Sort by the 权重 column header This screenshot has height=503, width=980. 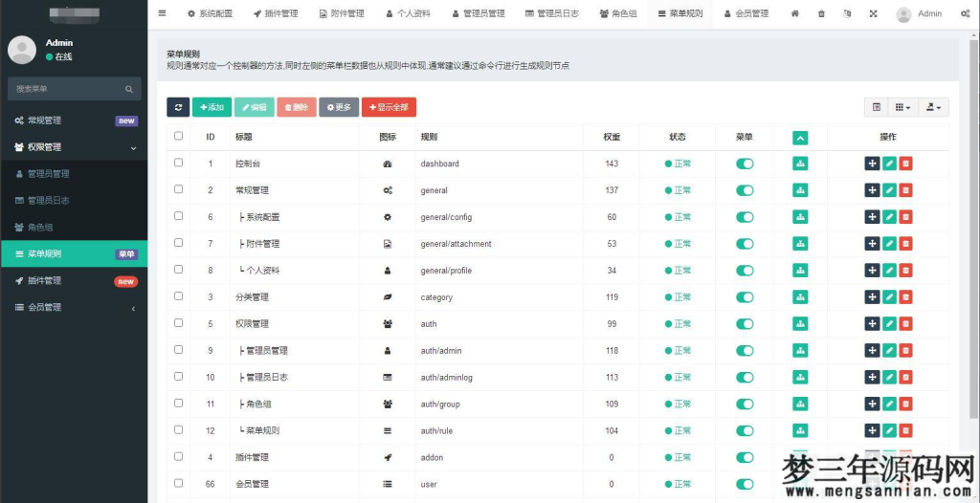pos(612,138)
